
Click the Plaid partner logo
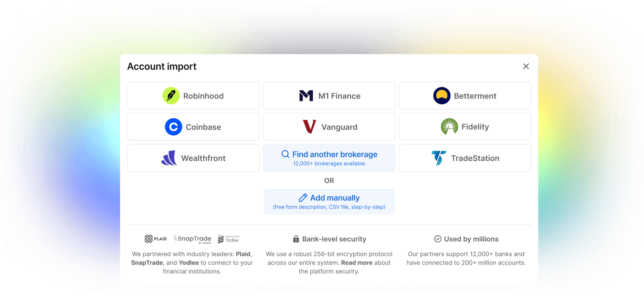tap(156, 239)
